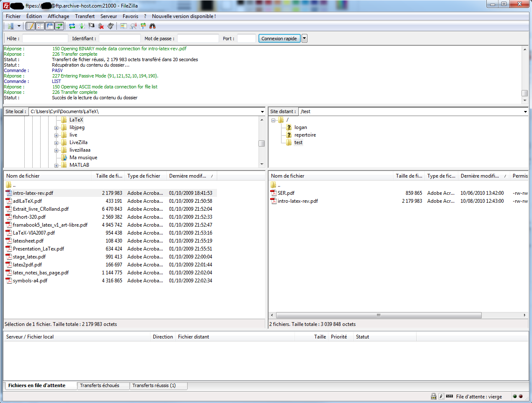This screenshot has width=532, height=403.
Task: Click the Connexion rapide button
Action: pos(279,39)
